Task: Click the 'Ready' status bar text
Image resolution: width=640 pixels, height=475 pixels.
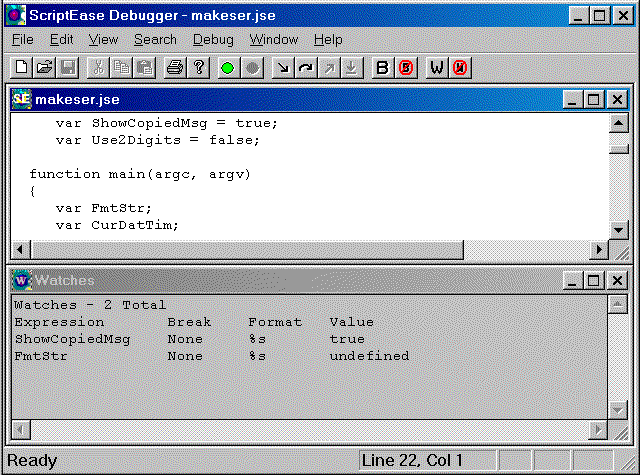Action: [x=32, y=460]
